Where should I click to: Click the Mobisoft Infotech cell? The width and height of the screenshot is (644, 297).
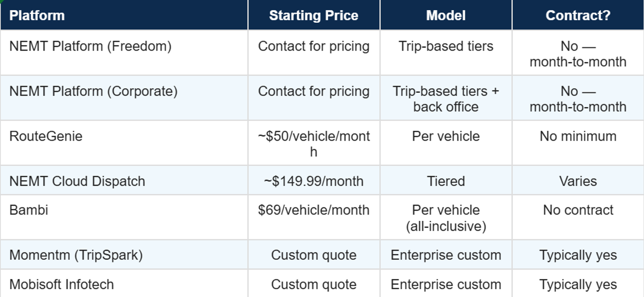(62, 284)
